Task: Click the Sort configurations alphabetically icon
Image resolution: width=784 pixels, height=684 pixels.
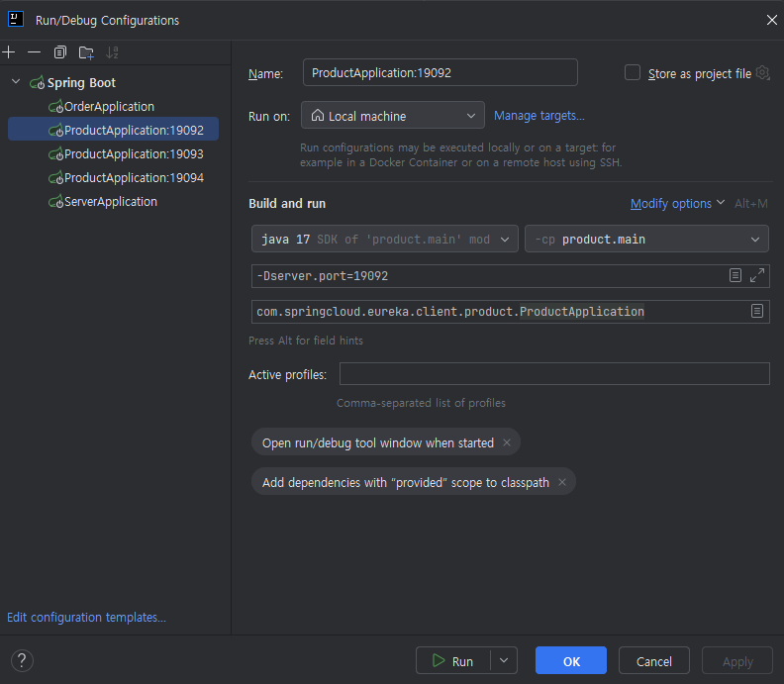Action: click(112, 52)
